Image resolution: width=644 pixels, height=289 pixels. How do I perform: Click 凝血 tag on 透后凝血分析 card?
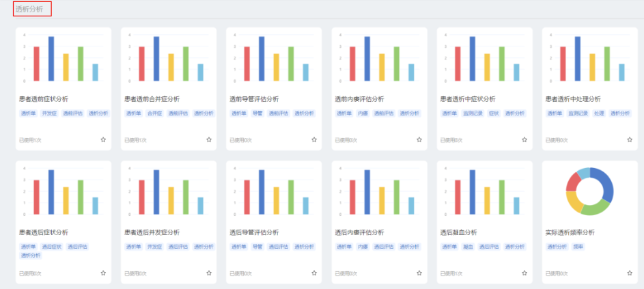[468, 247]
